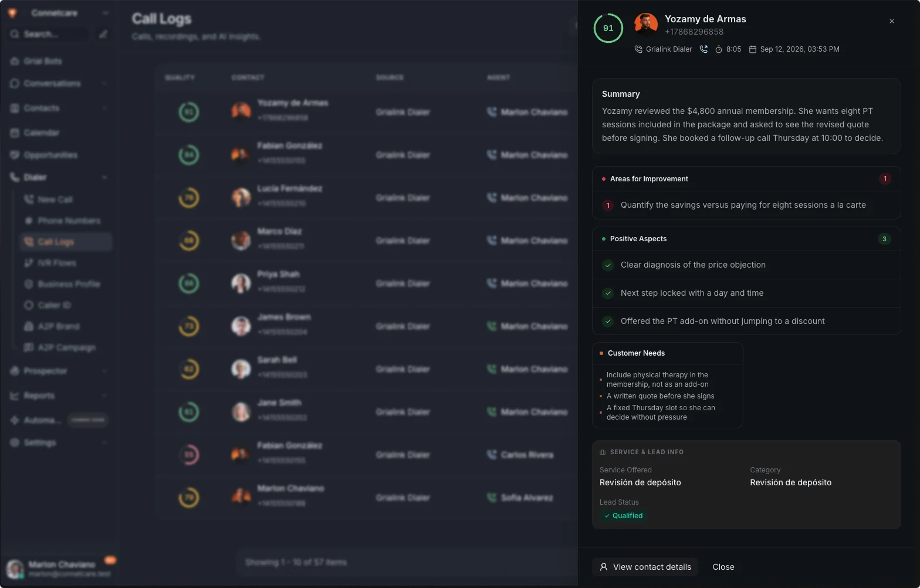Viewport: 920px width, 588px height.
Task: Click checkmark beside Next step locked item
Action: (x=608, y=293)
